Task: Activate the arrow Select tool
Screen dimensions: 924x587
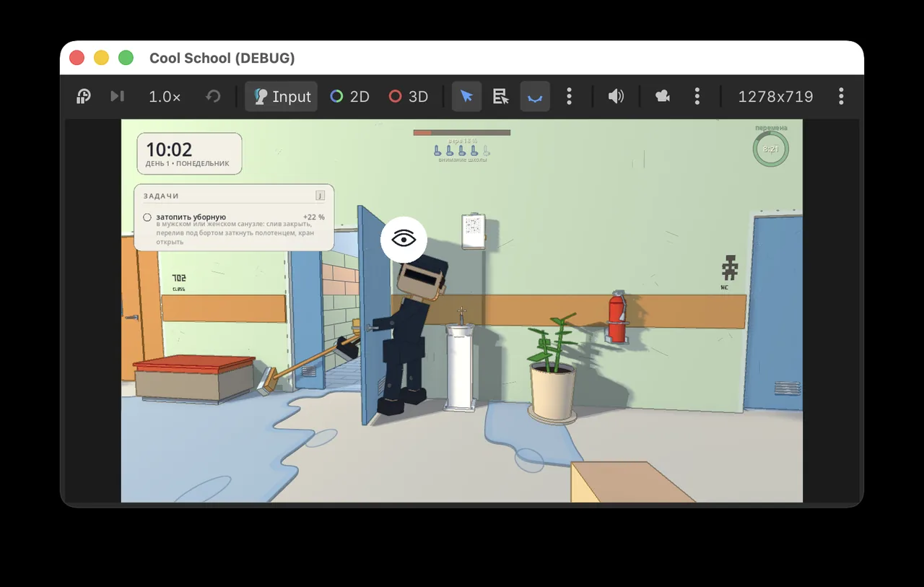Action: 467,97
